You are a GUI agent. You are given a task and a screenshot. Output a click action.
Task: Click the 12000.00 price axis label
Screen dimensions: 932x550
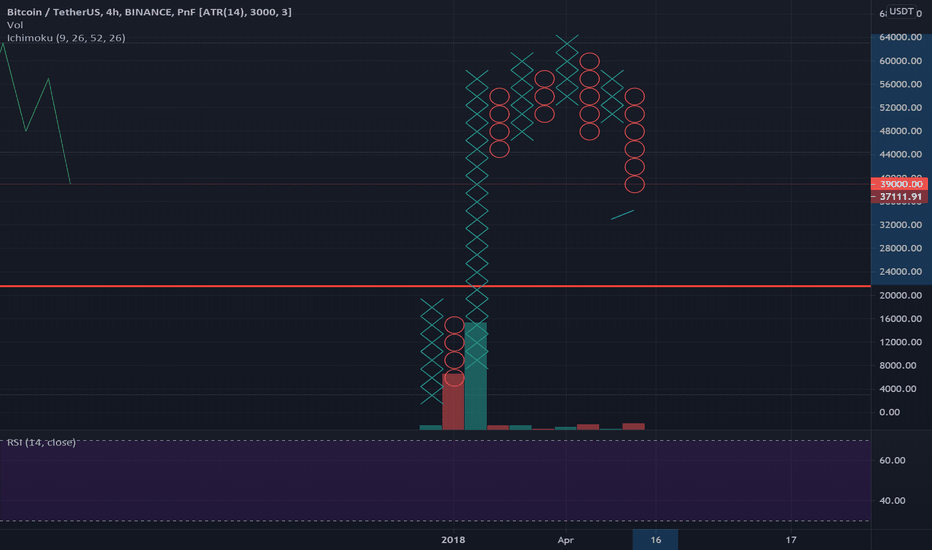[x=900, y=342]
